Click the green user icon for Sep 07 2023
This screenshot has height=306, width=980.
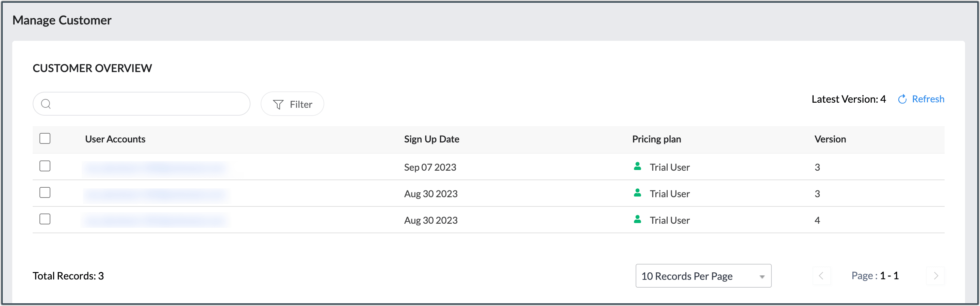pos(637,167)
